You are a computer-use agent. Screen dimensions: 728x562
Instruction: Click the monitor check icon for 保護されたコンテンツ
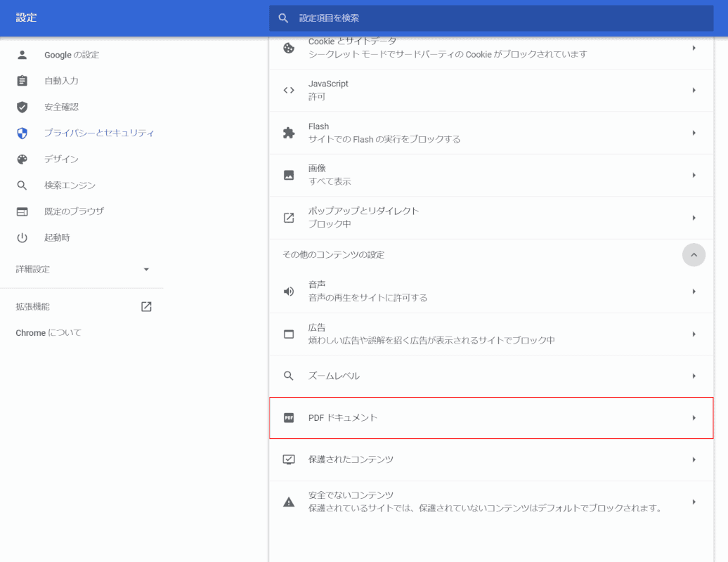(289, 459)
